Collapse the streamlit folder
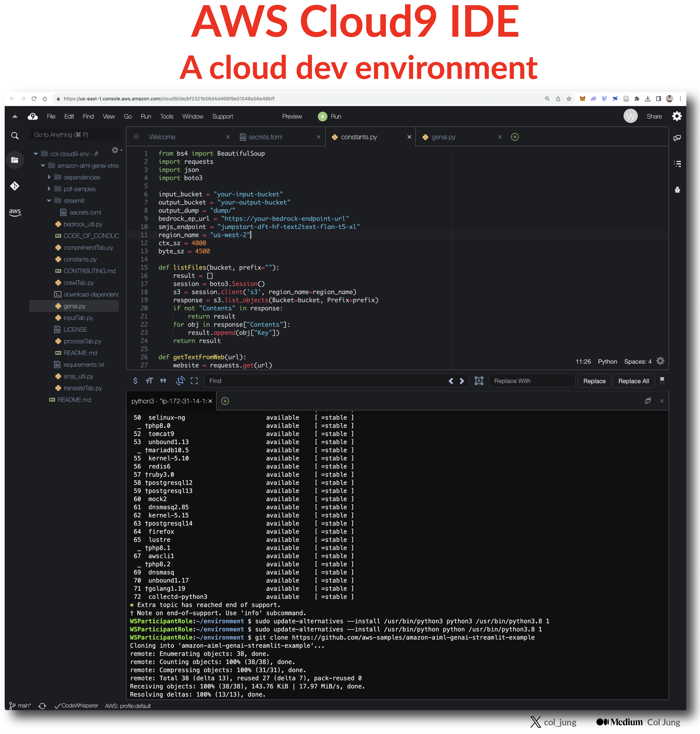 (49, 201)
